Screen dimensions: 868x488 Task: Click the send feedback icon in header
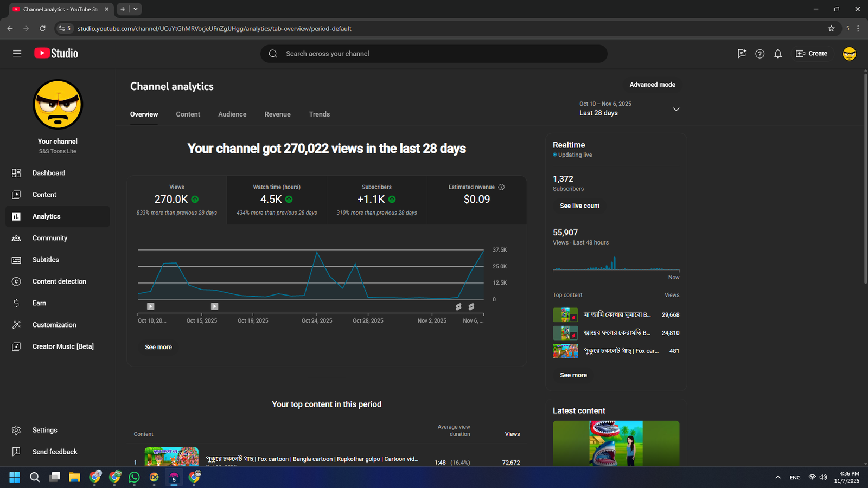(742, 54)
